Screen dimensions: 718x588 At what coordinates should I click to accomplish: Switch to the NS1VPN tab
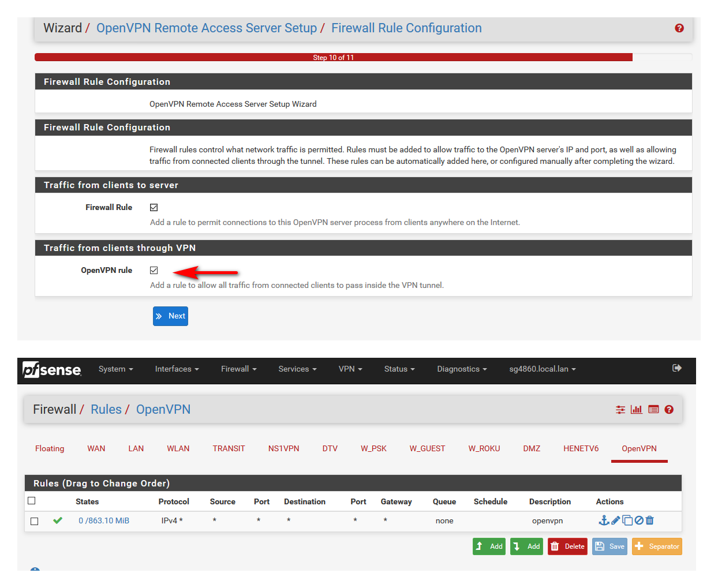(284, 449)
